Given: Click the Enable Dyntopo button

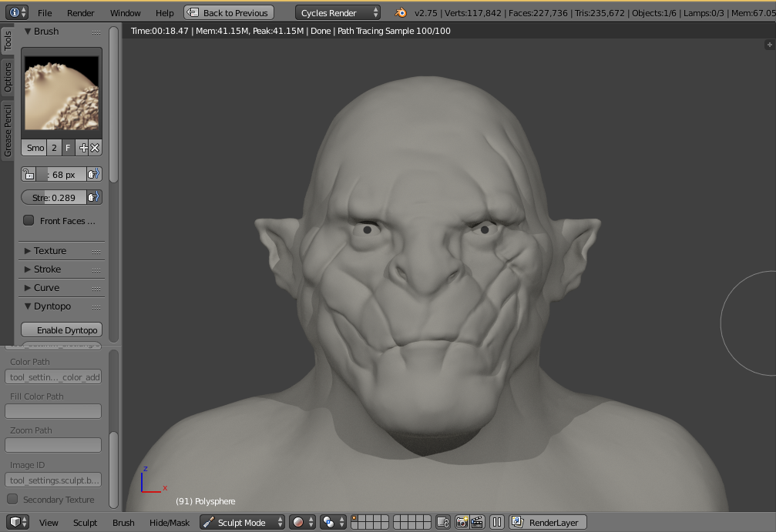Looking at the screenshot, I should coord(62,330).
